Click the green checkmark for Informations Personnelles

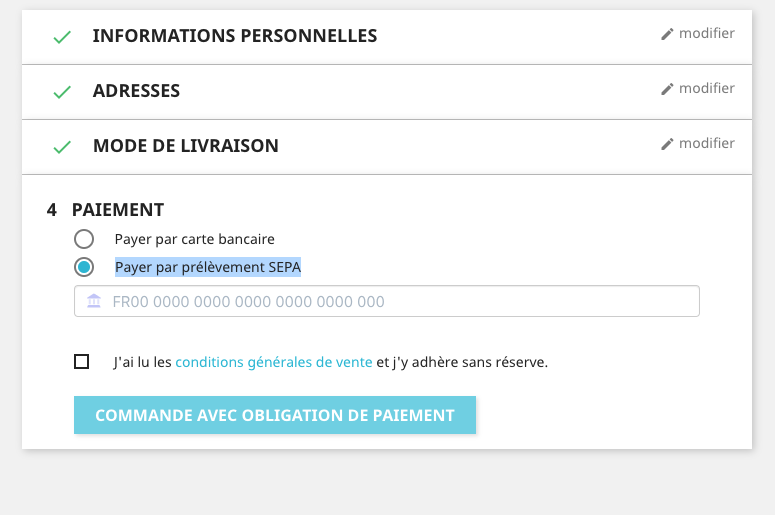[x=62, y=37]
